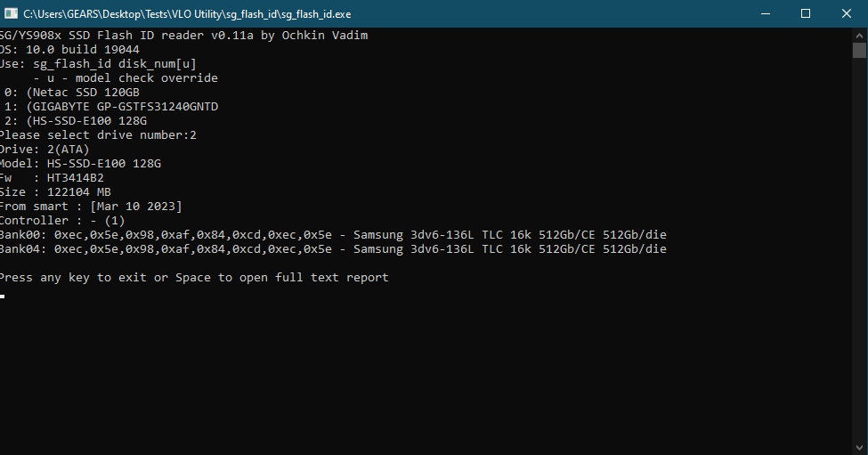Image resolution: width=868 pixels, height=455 pixels.
Task: Click the Size 122104 MB line
Action: coord(55,192)
